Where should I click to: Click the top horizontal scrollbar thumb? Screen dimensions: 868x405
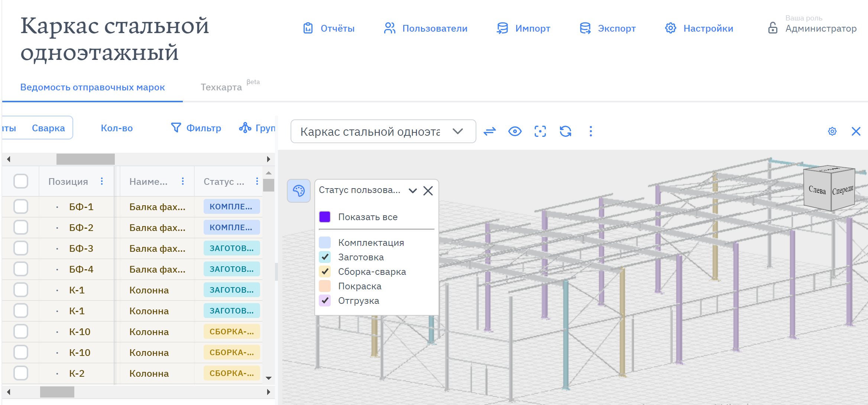click(85, 159)
